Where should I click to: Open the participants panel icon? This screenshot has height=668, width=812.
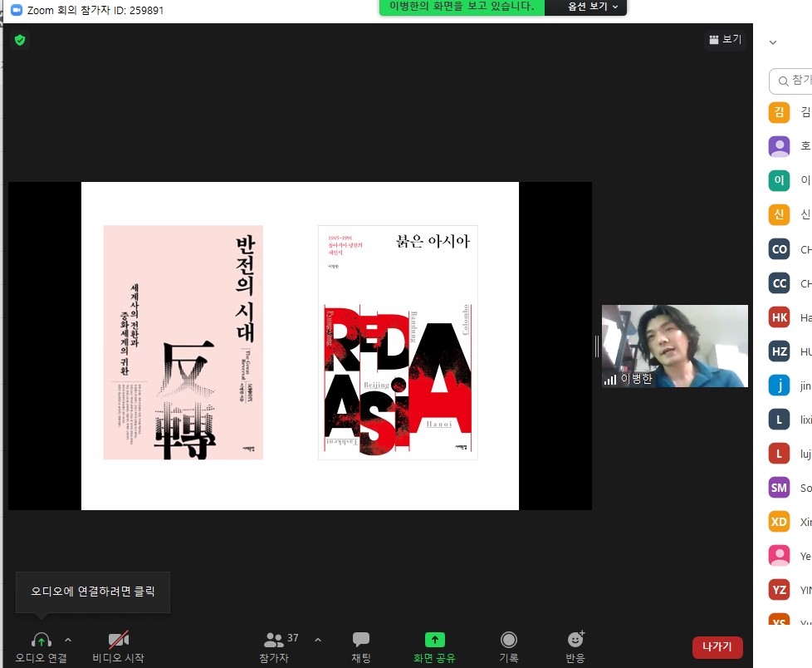[x=274, y=640]
